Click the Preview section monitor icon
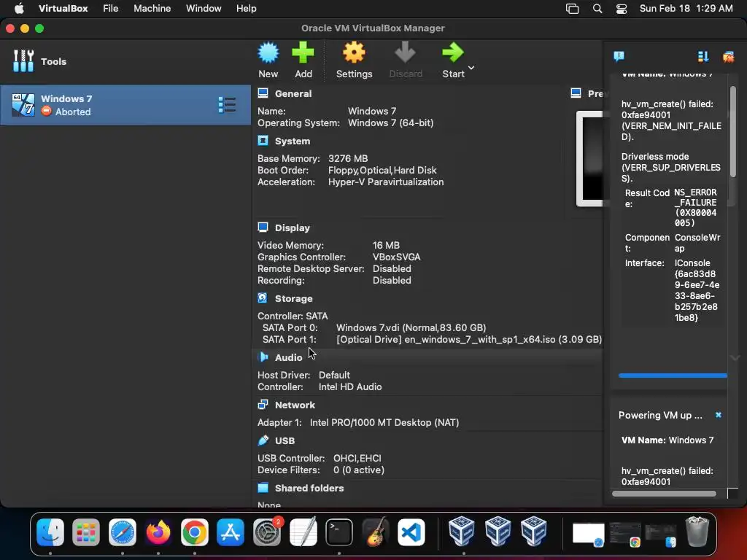The image size is (747, 560). [x=576, y=93]
